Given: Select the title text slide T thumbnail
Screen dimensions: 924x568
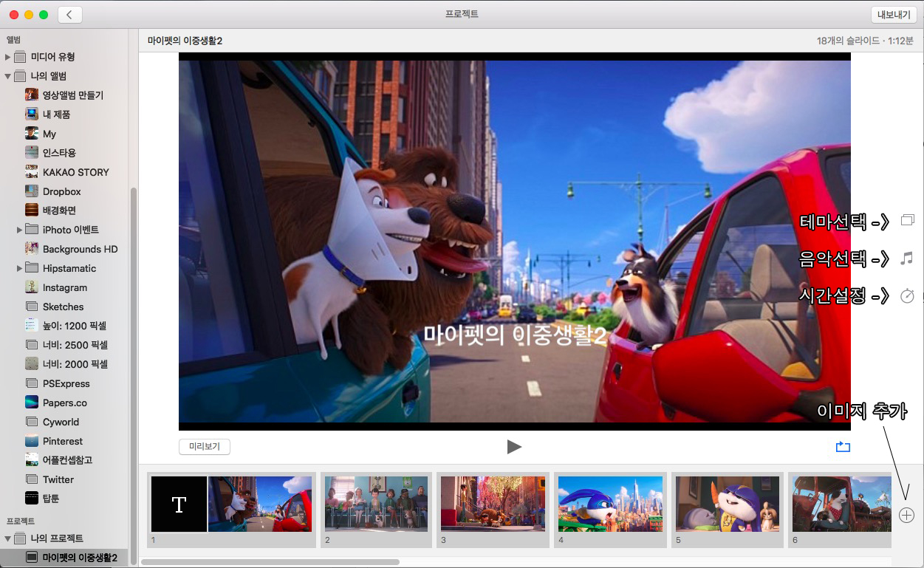Looking at the screenshot, I should (179, 504).
